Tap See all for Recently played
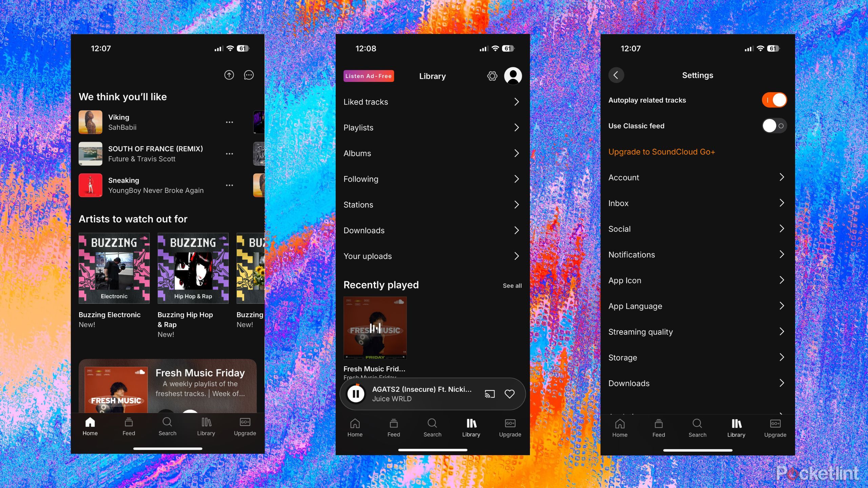 [x=511, y=285]
